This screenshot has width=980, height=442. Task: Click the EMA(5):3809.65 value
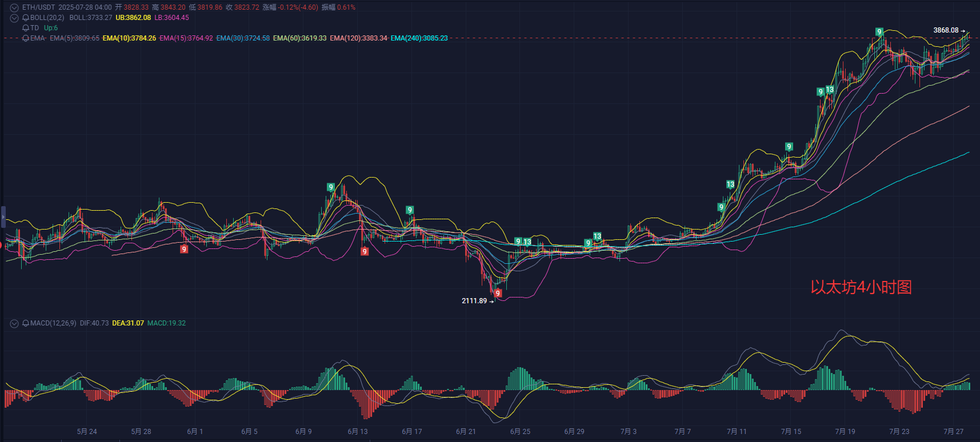[74, 38]
